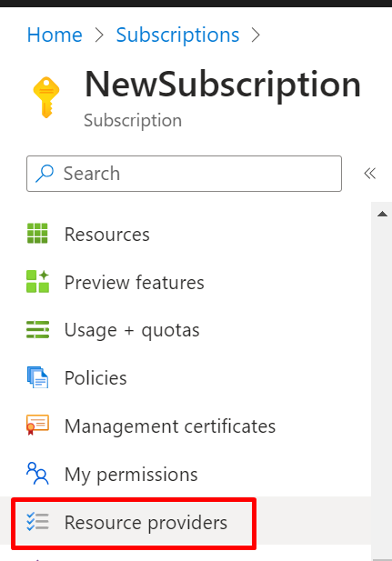Click the chevron after Subscriptions breadcrumb
The image size is (392, 561).
click(x=256, y=35)
